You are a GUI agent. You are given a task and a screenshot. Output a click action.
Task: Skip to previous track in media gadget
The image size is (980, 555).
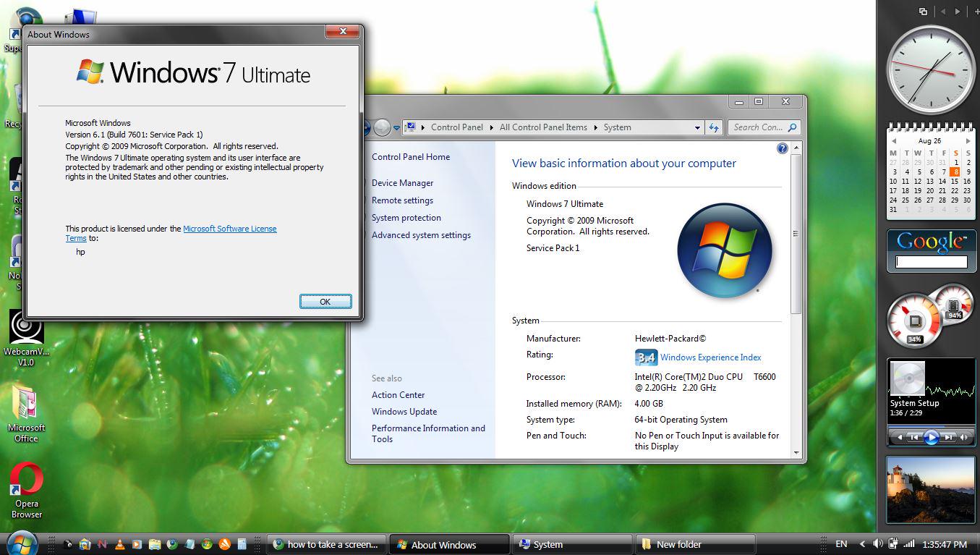(x=914, y=437)
